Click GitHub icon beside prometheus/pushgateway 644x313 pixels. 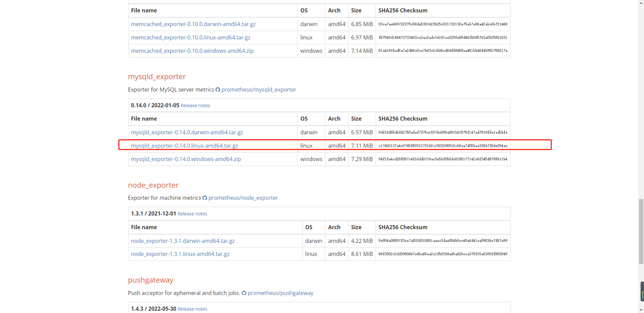click(x=244, y=293)
